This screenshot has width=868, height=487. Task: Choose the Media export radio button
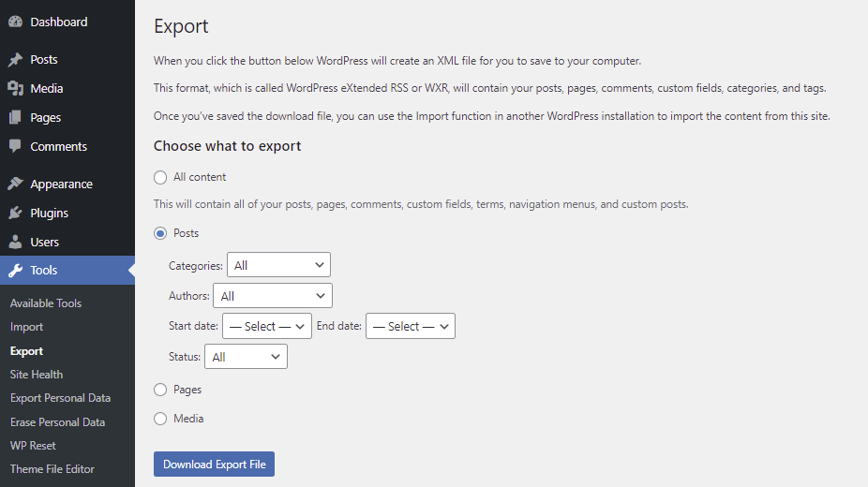coord(160,419)
